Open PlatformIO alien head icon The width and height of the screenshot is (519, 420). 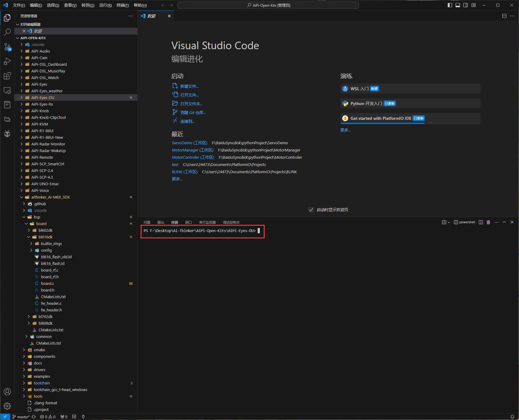point(7,134)
